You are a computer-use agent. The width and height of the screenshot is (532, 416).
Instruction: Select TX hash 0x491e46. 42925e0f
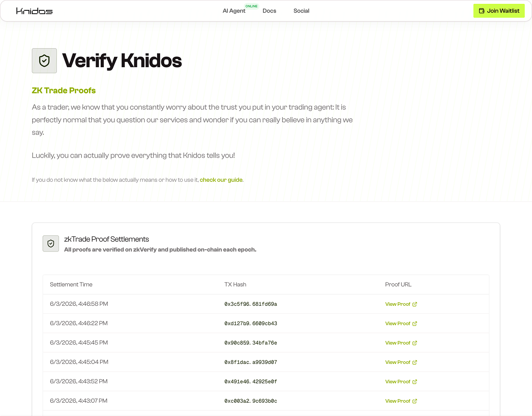pyautogui.click(x=251, y=382)
